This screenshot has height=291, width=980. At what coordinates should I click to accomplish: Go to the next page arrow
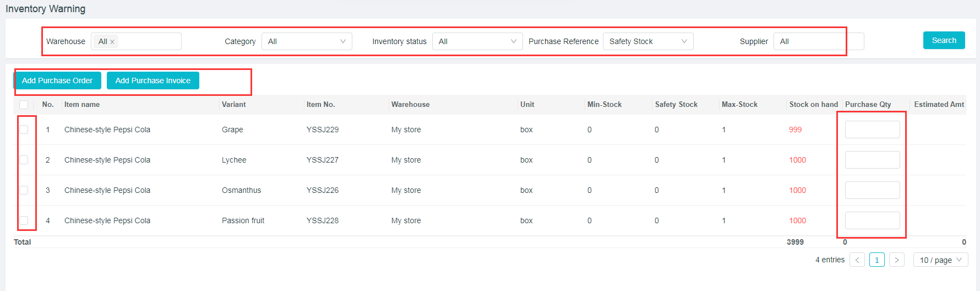pyautogui.click(x=896, y=260)
